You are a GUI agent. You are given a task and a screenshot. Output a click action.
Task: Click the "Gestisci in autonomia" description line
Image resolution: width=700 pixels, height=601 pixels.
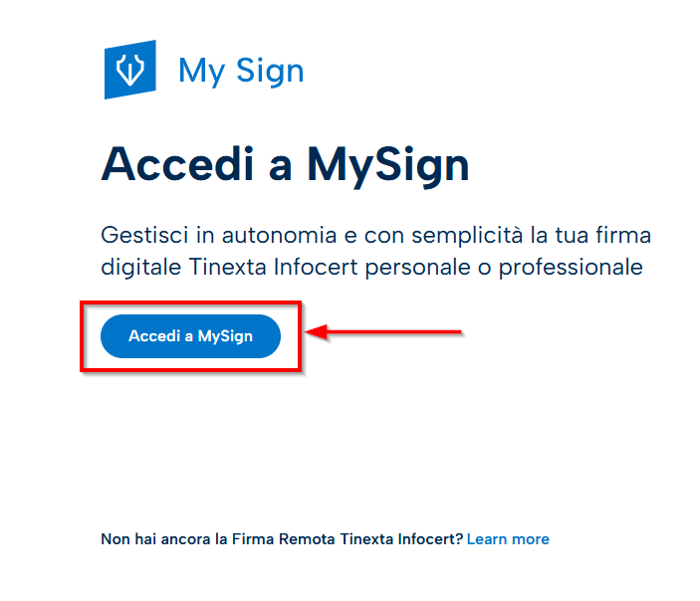(376, 236)
